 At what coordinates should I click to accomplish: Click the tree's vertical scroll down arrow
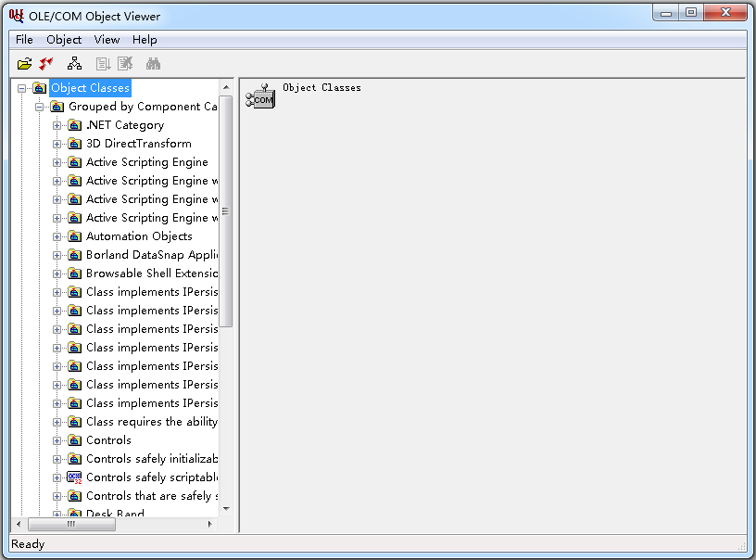226,508
